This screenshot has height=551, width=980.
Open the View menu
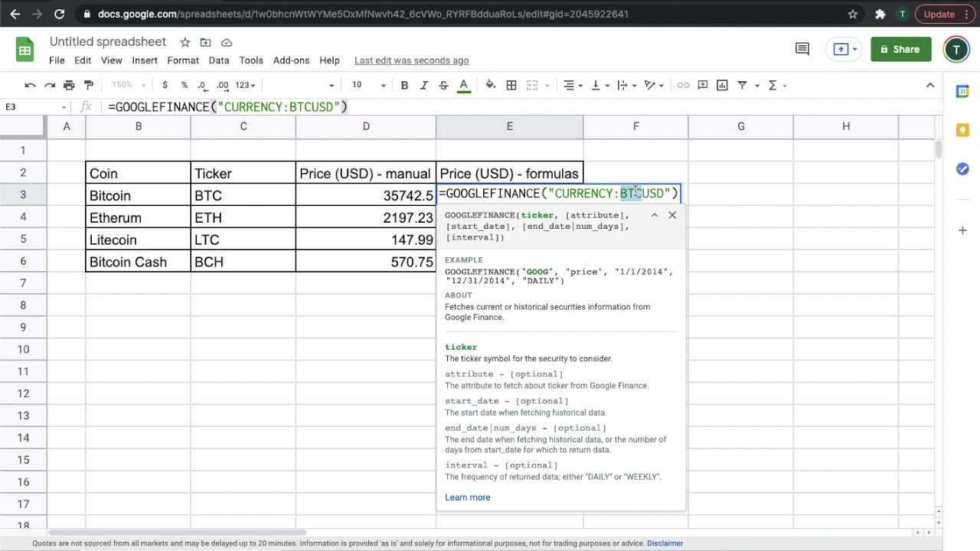(112, 60)
